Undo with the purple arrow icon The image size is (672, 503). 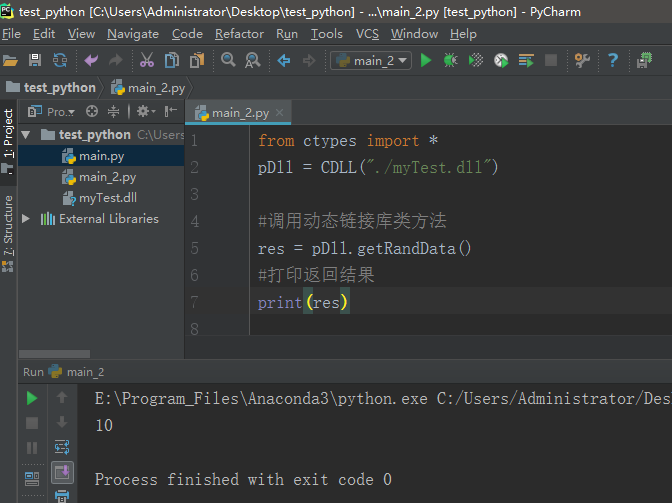tap(91, 60)
